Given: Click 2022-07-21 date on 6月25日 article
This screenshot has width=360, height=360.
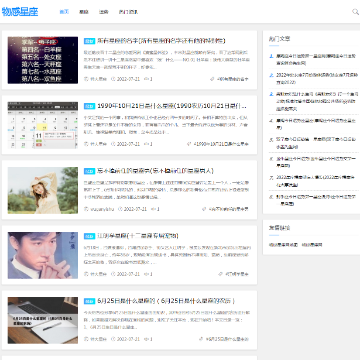Looking at the screenshot, I should click(128, 339).
